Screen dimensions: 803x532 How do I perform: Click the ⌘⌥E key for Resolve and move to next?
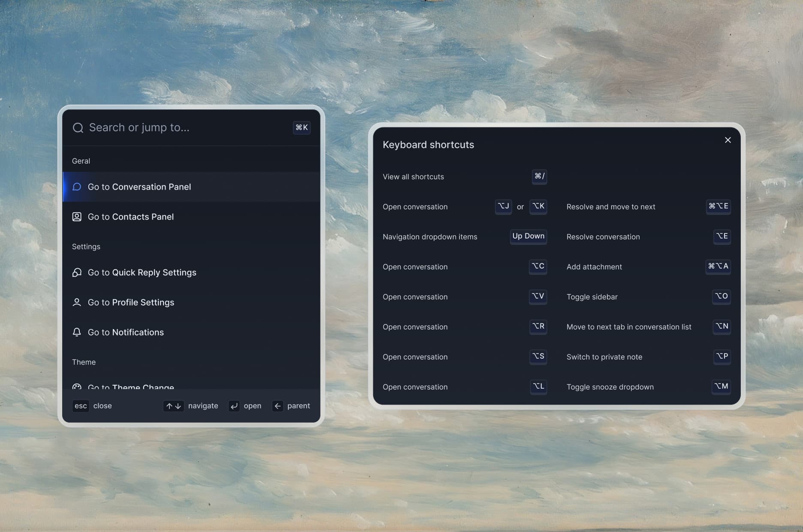(718, 206)
